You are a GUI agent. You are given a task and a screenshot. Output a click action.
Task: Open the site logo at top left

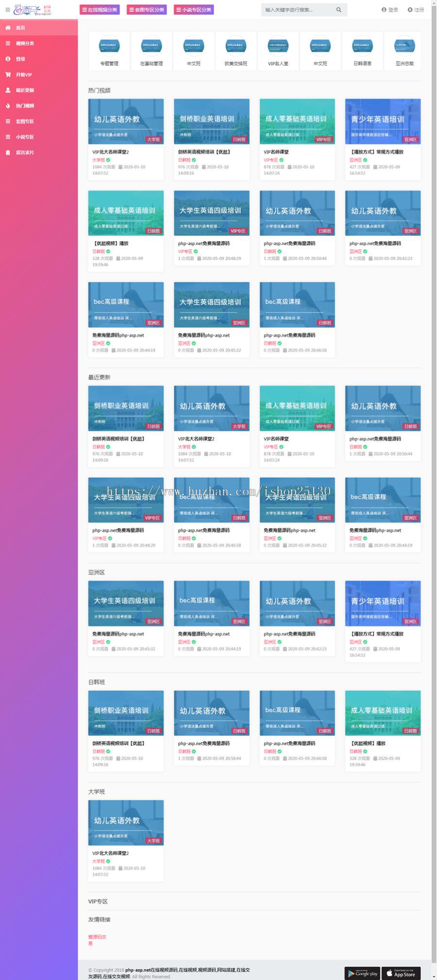click(x=33, y=10)
